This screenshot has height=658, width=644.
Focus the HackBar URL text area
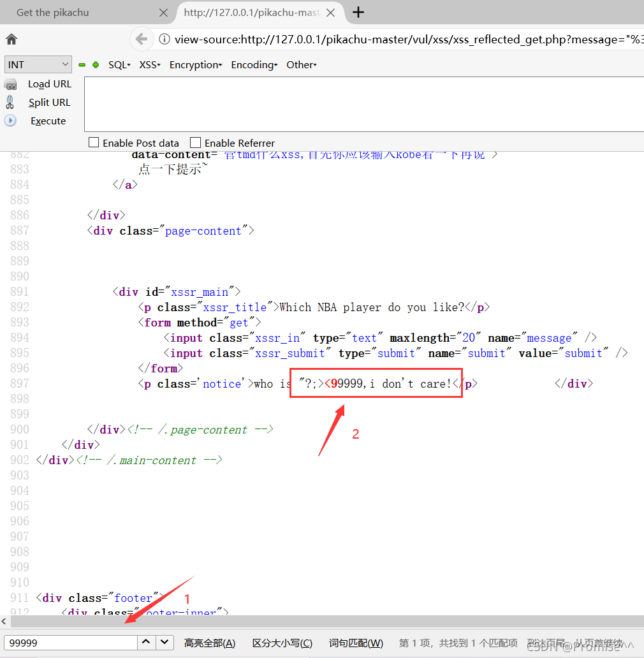pos(363,104)
